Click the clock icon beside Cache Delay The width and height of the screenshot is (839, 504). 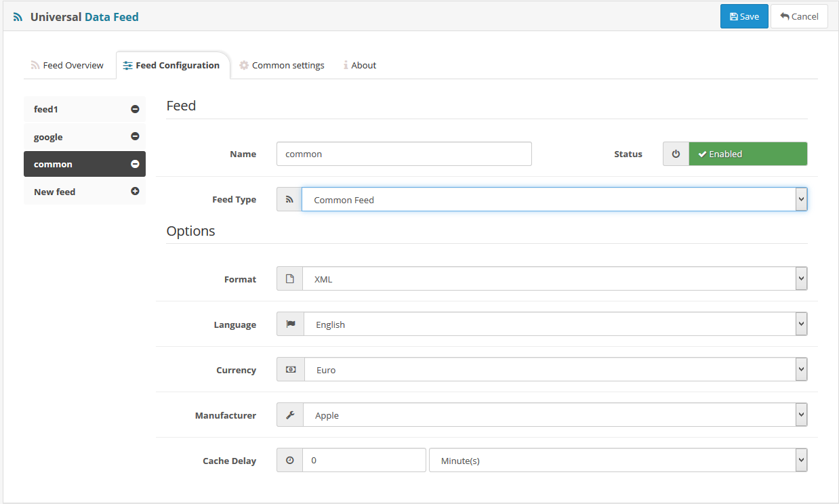pyautogui.click(x=290, y=460)
